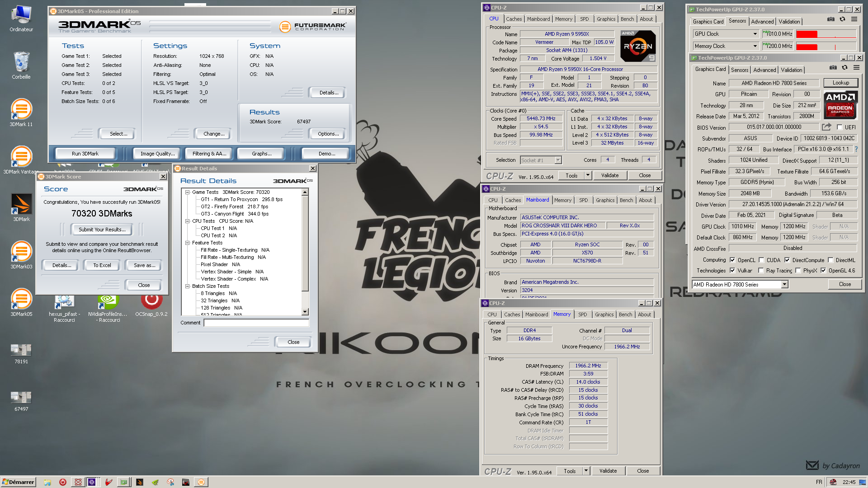Toggle the OpenCL checkbox
The image size is (868, 488).
tap(732, 260)
